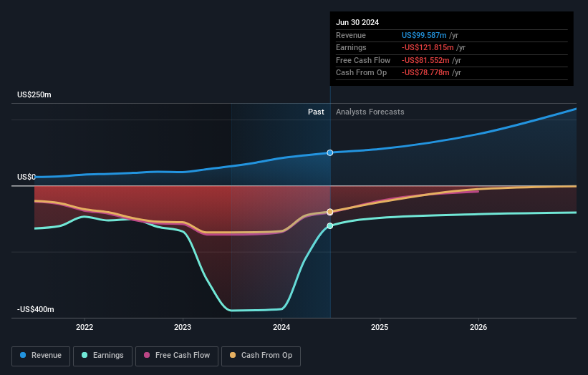This screenshot has width=588, height=375.
Task: Click the -US$121.815m earnings value in tooltip
Action: (428, 47)
